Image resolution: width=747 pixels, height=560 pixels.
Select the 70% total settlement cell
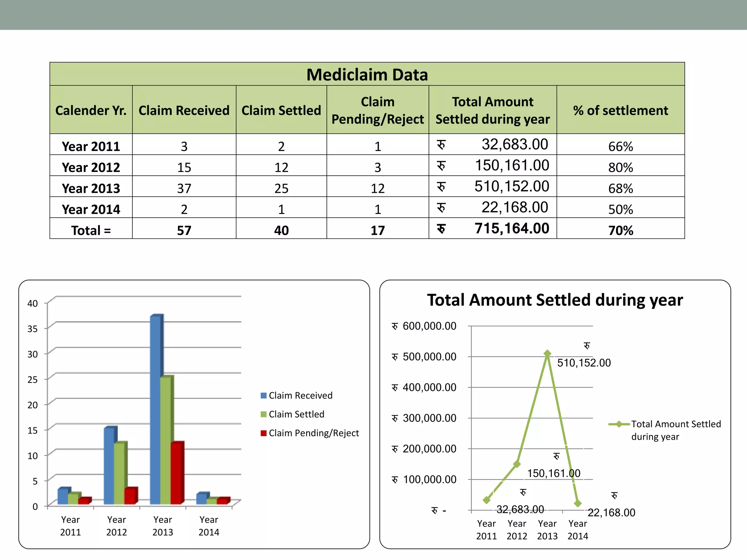[620, 230]
